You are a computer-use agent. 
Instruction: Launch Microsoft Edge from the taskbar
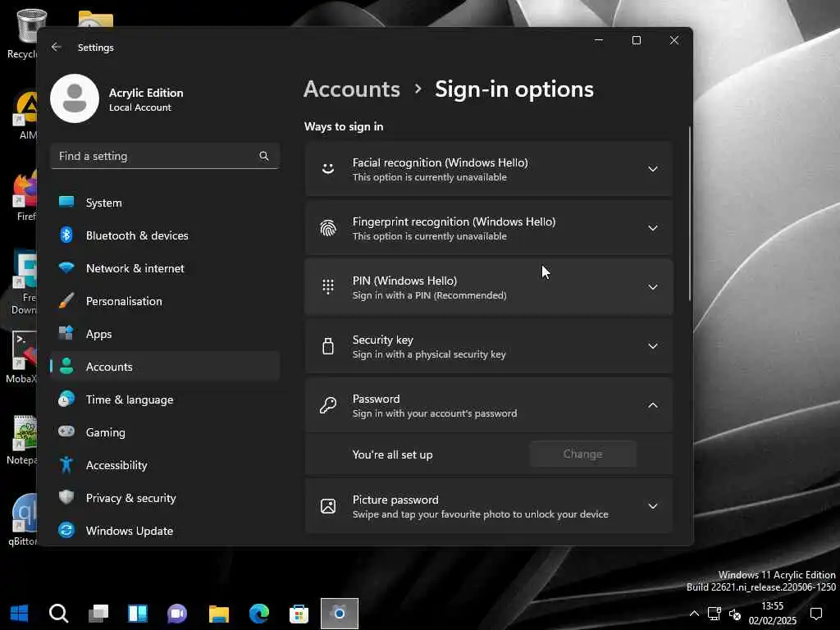click(x=259, y=614)
